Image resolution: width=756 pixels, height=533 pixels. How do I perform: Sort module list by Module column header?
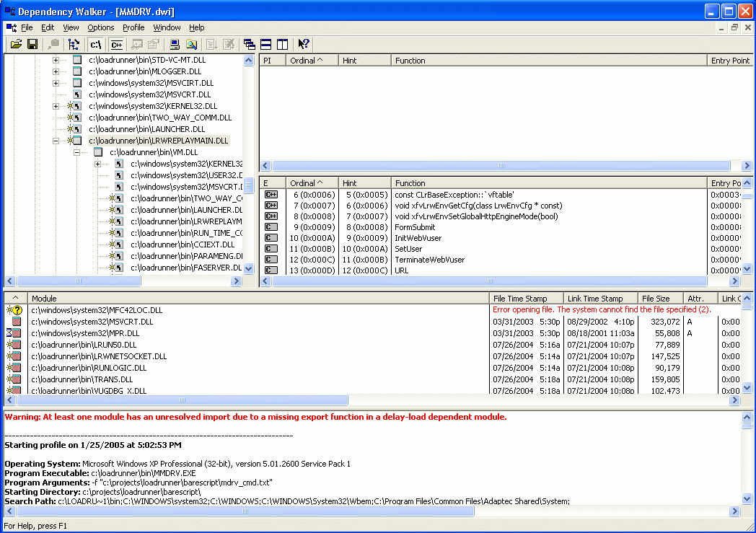point(258,299)
